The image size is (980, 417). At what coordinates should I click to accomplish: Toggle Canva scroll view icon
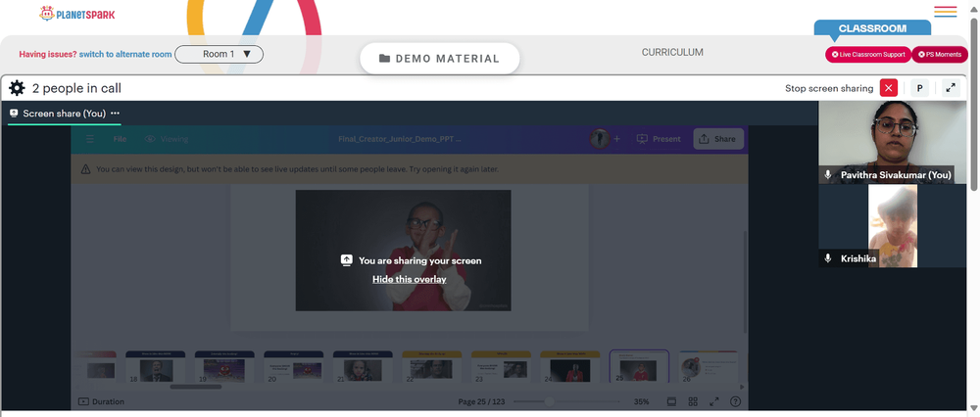tap(672, 401)
